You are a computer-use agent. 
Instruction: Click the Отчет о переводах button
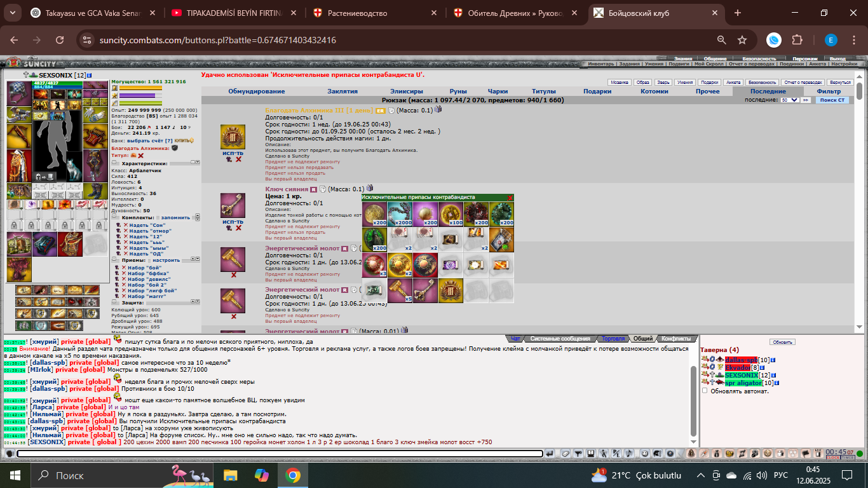pos(803,82)
